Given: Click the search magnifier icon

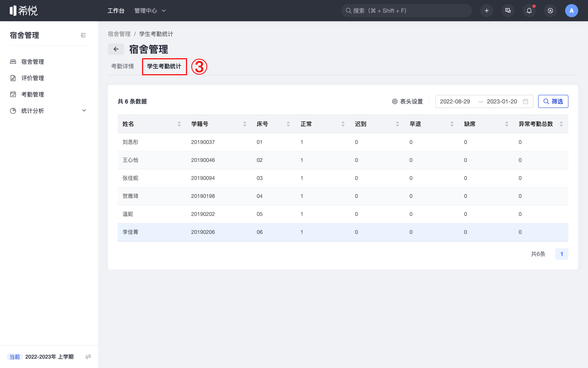Looking at the screenshot, I should coord(349,11).
